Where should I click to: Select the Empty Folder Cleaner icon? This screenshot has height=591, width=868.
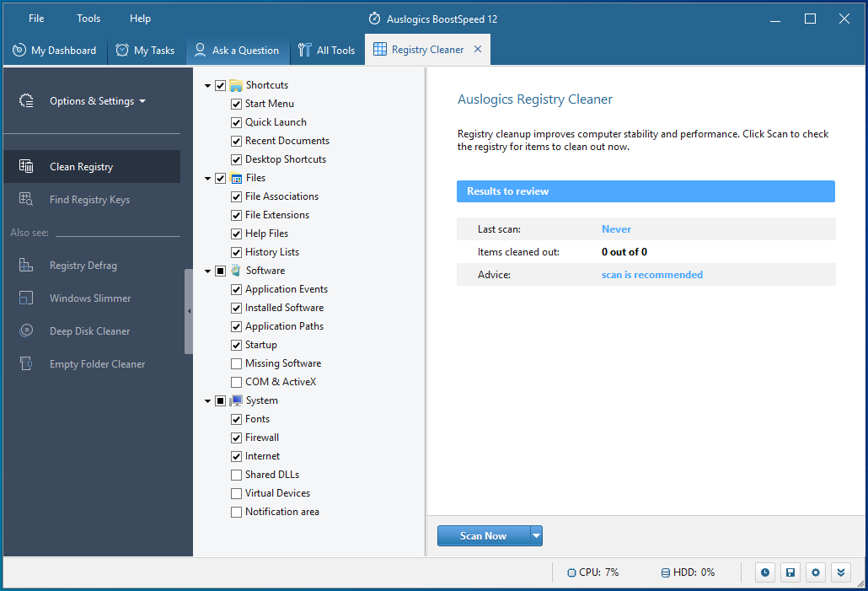(x=24, y=363)
